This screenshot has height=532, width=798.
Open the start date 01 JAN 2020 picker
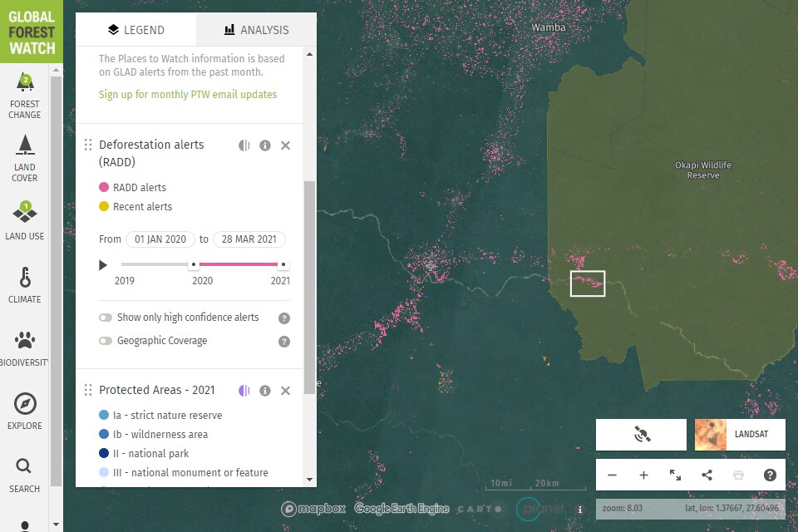pos(160,239)
